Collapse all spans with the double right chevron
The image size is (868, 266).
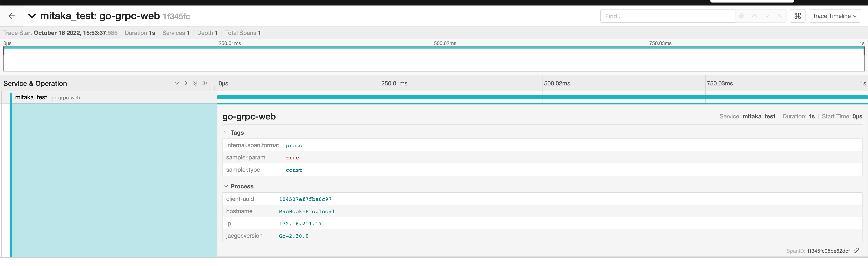pos(205,83)
